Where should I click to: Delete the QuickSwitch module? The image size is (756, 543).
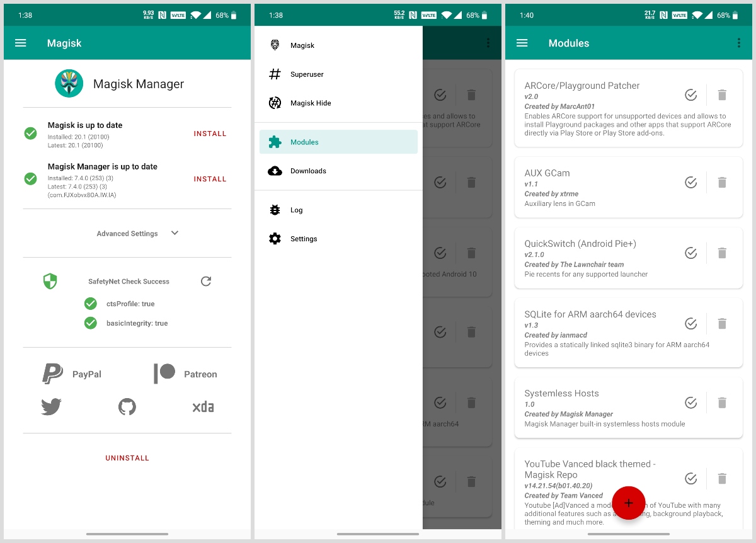click(x=723, y=253)
